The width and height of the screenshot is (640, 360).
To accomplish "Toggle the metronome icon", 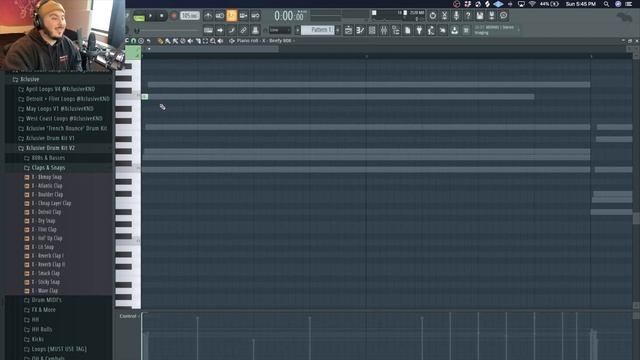I will pyautogui.click(x=208, y=16).
